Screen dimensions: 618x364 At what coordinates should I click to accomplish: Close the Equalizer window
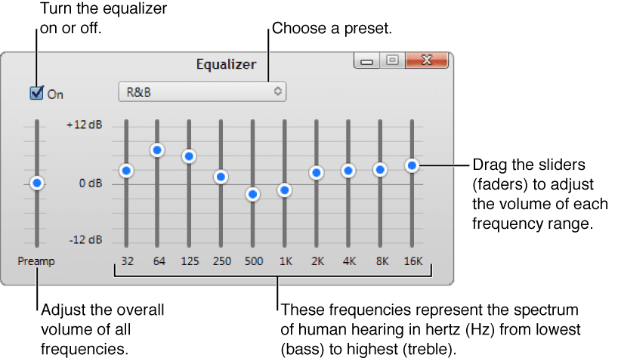[426, 63]
